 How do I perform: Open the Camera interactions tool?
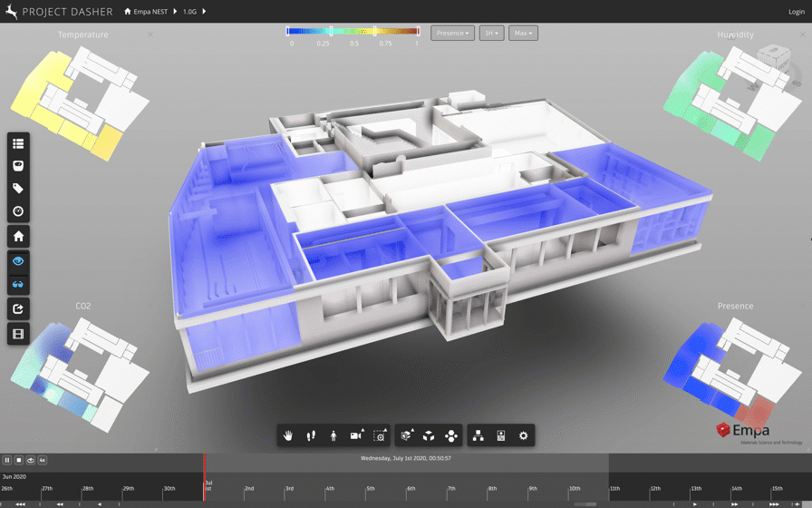[356, 436]
